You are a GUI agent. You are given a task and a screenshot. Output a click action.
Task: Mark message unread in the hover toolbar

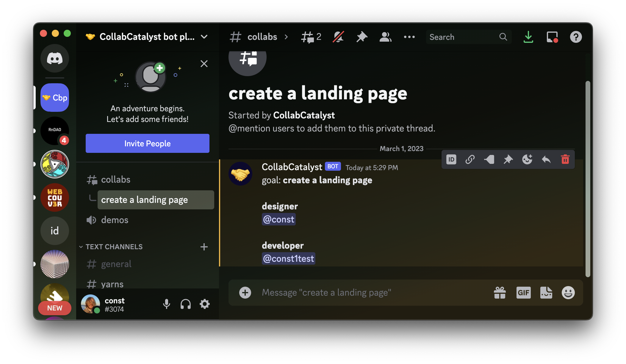point(489,159)
